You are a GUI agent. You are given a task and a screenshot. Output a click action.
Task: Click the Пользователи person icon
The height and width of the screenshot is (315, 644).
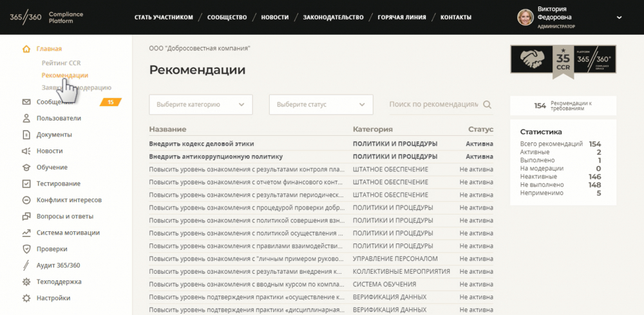click(x=26, y=119)
